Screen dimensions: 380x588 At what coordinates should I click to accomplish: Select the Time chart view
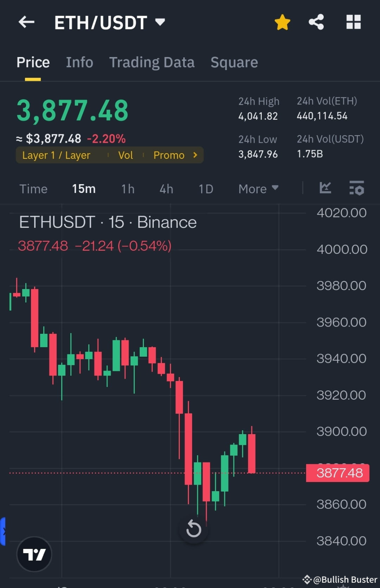[33, 189]
